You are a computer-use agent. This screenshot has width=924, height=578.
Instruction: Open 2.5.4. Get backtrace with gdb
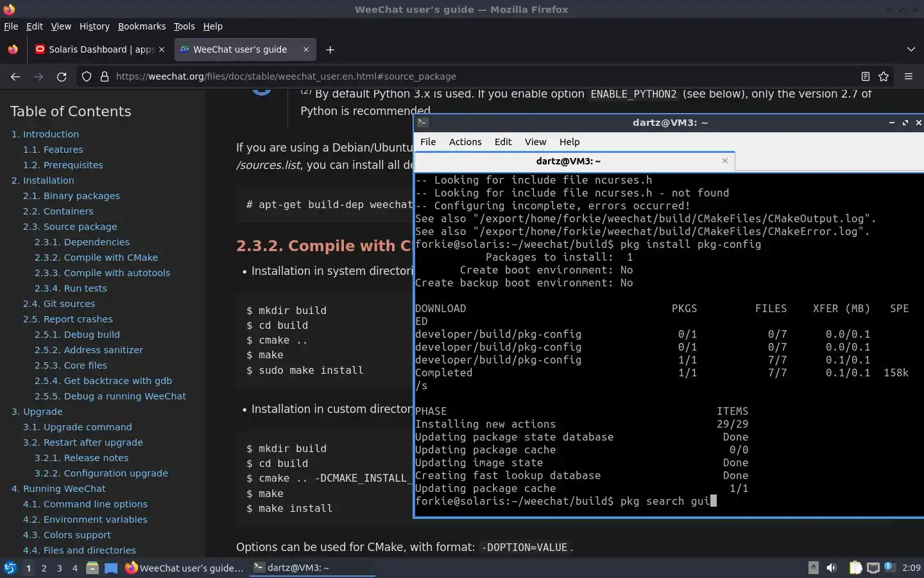click(103, 381)
